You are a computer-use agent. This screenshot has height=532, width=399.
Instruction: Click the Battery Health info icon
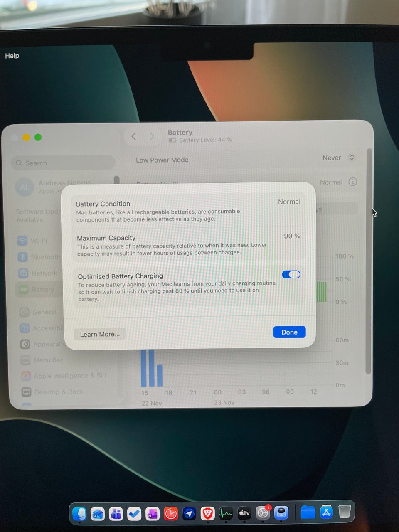point(353,182)
